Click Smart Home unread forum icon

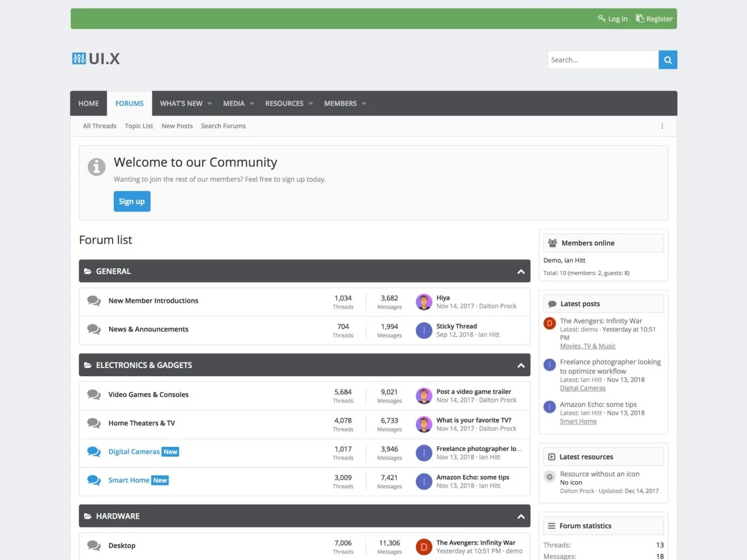pyautogui.click(x=94, y=480)
